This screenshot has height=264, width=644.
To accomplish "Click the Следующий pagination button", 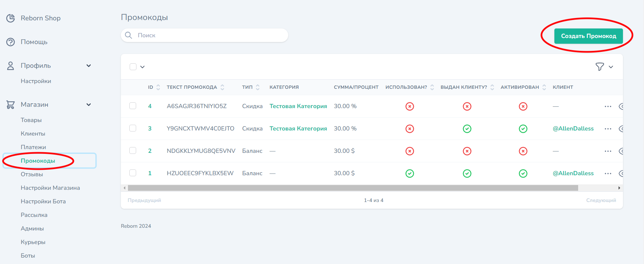I will [x=601, y=200].
